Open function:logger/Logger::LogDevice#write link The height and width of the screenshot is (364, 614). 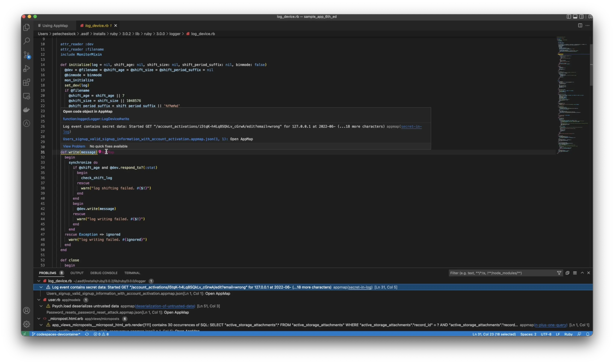96,119
